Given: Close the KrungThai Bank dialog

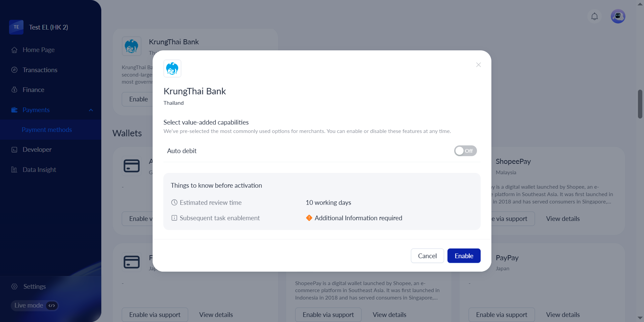Looking at the screenshot, I should [478, 65].
